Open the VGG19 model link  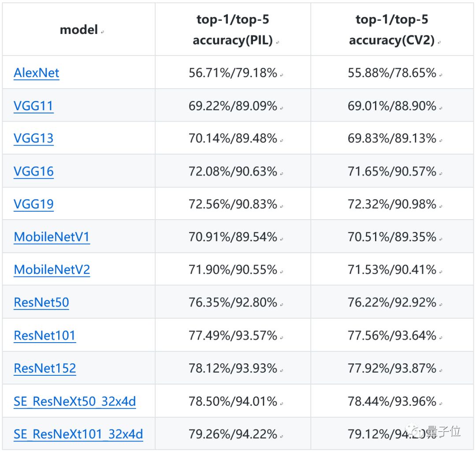[33, 204]
